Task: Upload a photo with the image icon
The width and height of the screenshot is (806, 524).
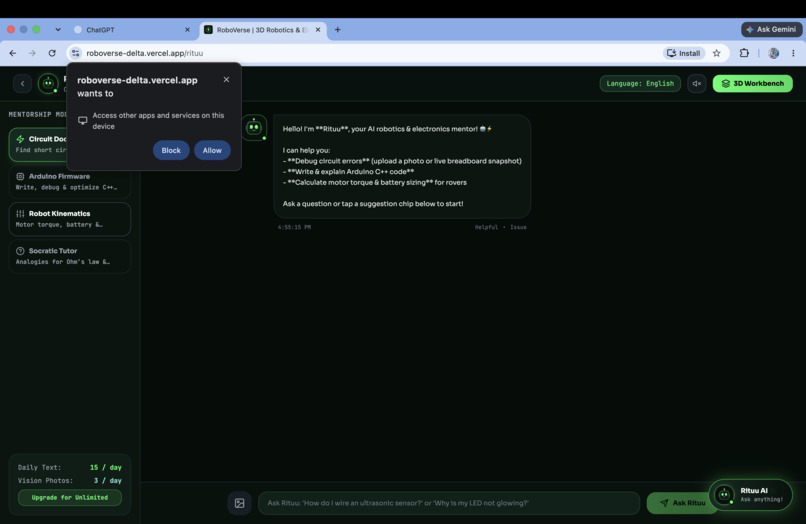Action: point(240,503)
